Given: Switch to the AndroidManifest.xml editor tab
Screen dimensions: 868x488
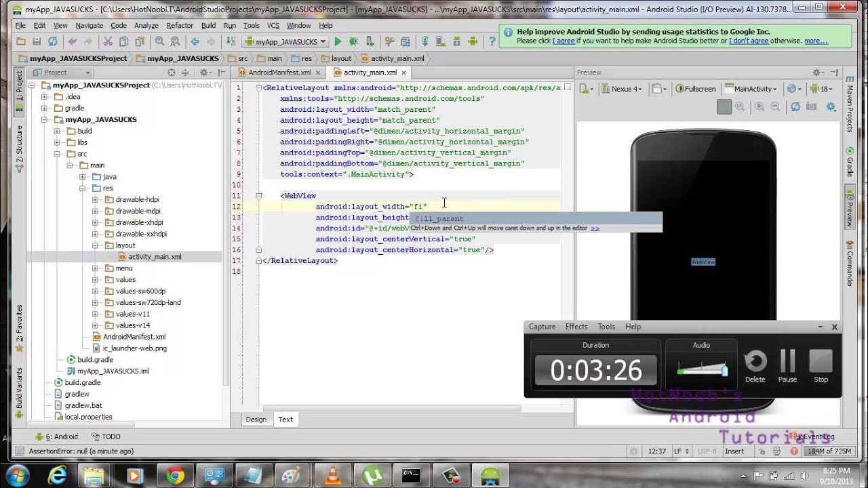Looking at the screenshot, I should click(279, 73).
